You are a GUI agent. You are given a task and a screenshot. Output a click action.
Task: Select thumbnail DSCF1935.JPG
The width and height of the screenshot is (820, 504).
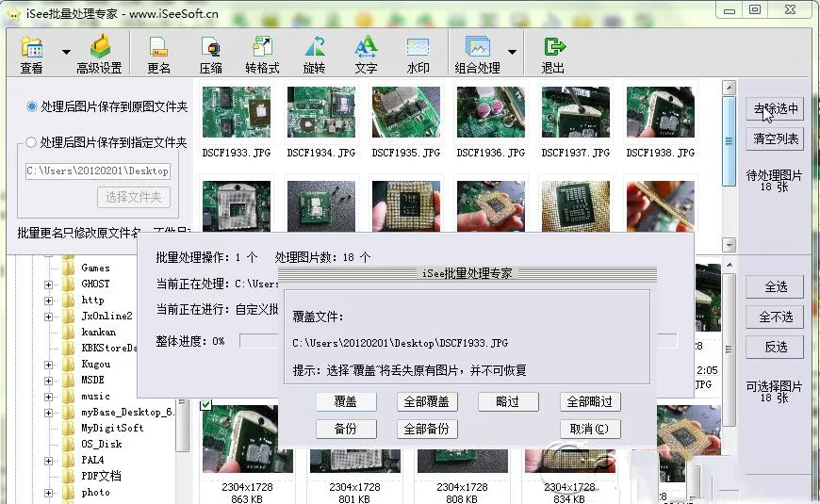coord(406,112)
